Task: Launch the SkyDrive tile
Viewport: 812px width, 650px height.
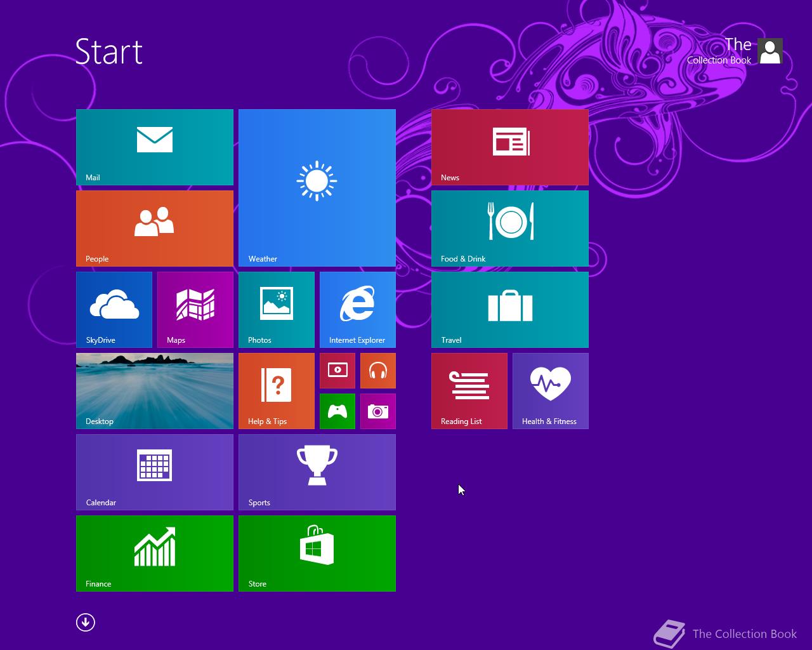Action: [x=114, y=310]
